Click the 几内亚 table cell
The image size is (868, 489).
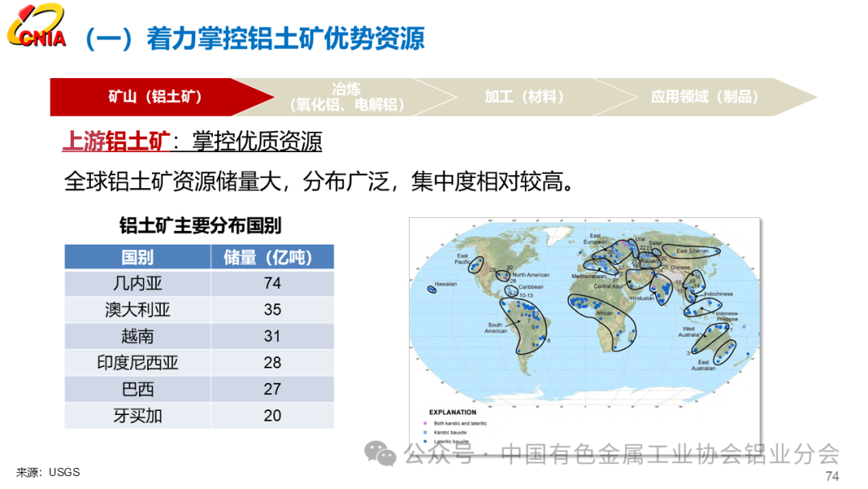pos(137,283)
